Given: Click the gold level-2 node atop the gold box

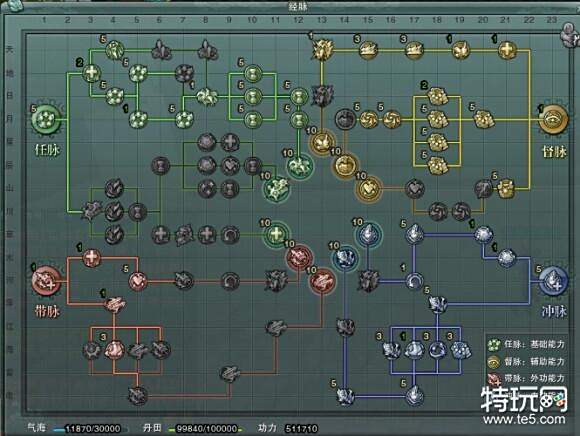Looking at the screenshot, I should [x=438, y=96].
